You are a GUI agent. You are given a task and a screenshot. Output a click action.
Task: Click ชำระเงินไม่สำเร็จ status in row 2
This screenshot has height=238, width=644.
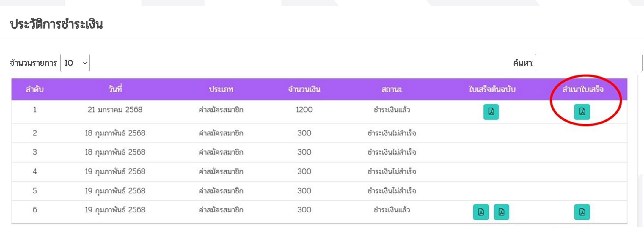[392, 133]
